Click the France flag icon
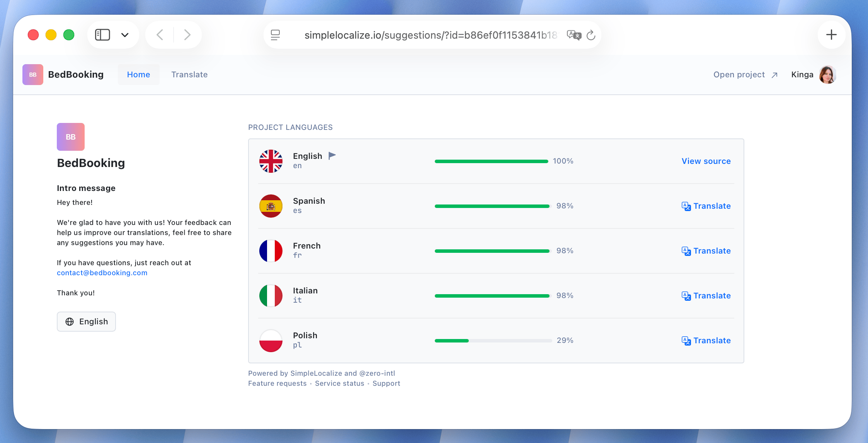Viewport: 868px width, 443px height. pyautogui.click(x=271, y=251)
